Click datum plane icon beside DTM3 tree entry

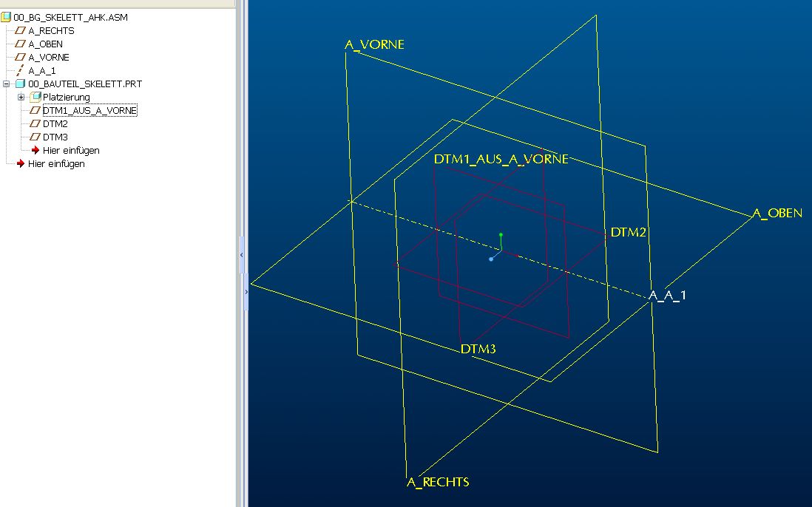click(x=35, y=137)
